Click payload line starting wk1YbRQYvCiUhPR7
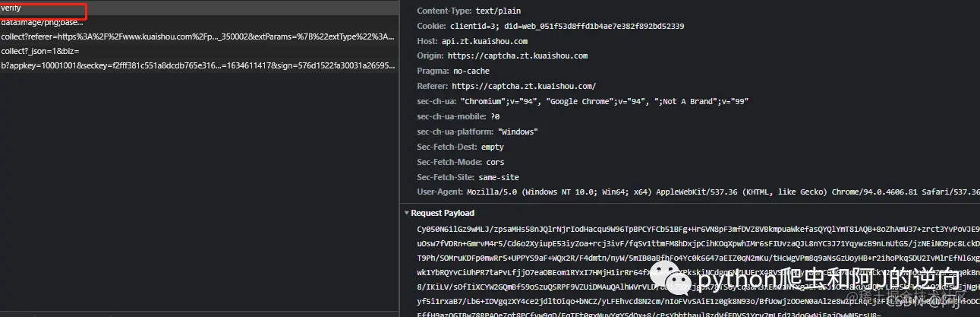Viewport: 980px width, 317px height. (x=698, y=272)
